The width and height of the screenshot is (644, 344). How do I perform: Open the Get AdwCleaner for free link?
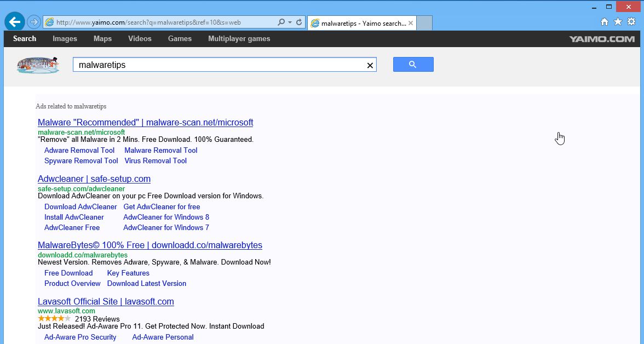tap(162, 207)
